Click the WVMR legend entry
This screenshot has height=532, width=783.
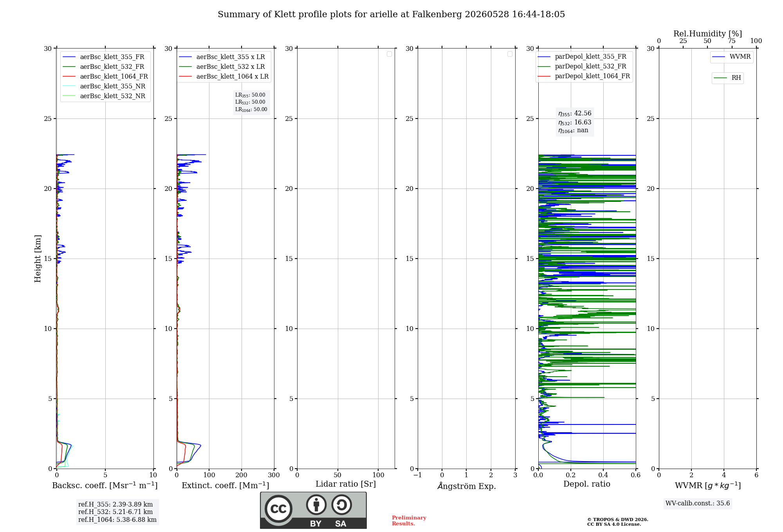(x=732, y=57)
